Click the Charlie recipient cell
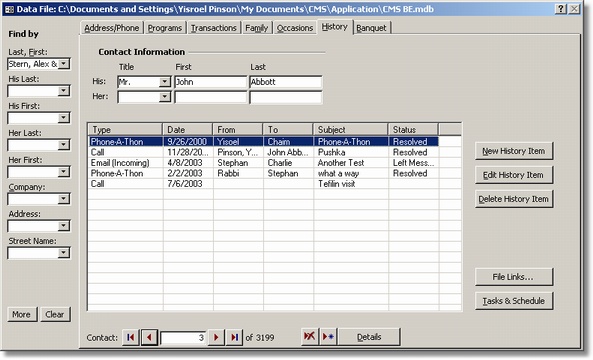593x360 pixels. coord(289,163)
